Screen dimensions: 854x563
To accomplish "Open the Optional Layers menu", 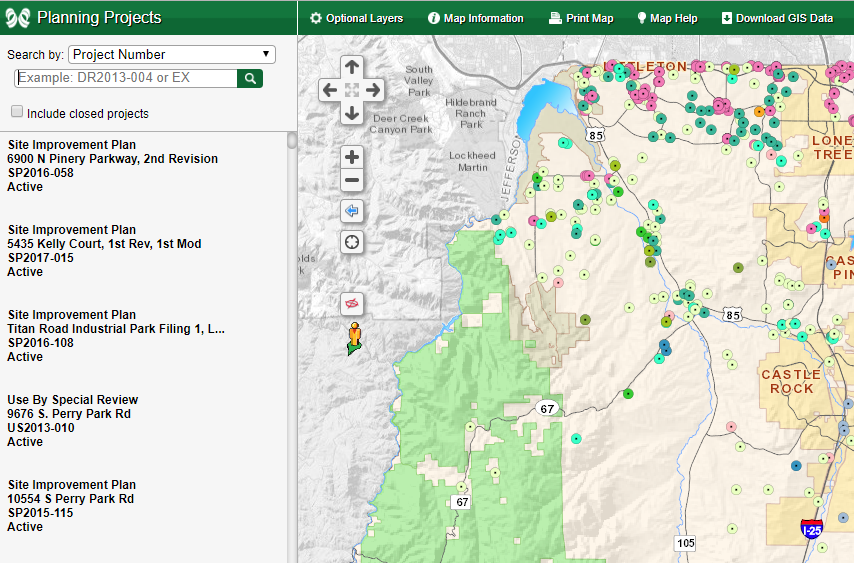I will coord(357,18).
